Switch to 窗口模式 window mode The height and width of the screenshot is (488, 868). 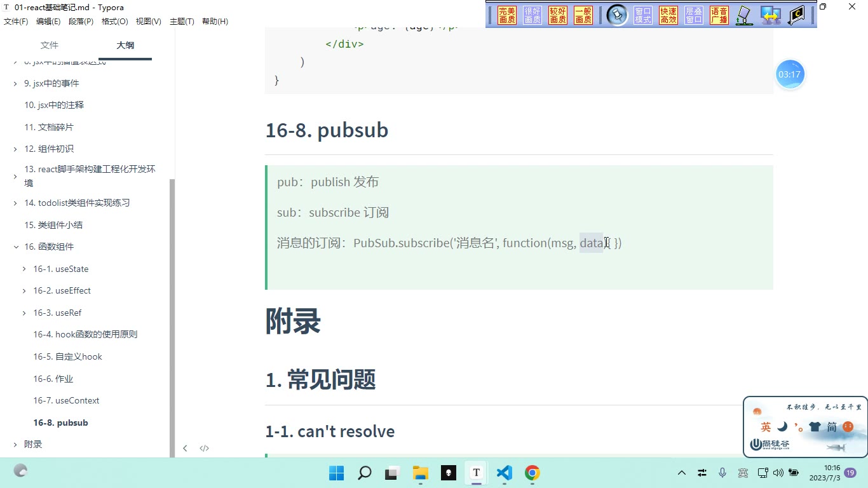[x=643, y=15]
